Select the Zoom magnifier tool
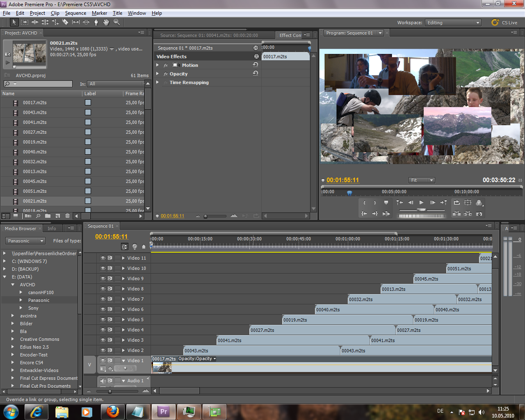The image size is (525, 420). click(x=117, y=22)
